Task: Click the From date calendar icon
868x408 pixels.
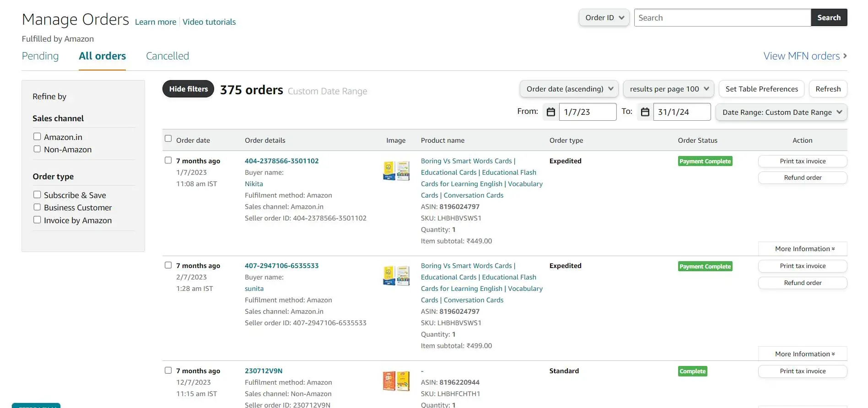Action: 551,112
